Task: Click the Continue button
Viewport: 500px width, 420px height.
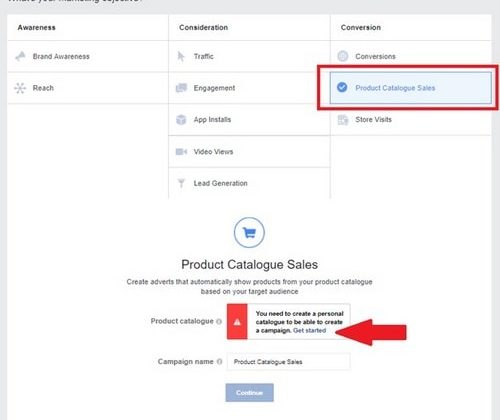Action: point(250,393)
